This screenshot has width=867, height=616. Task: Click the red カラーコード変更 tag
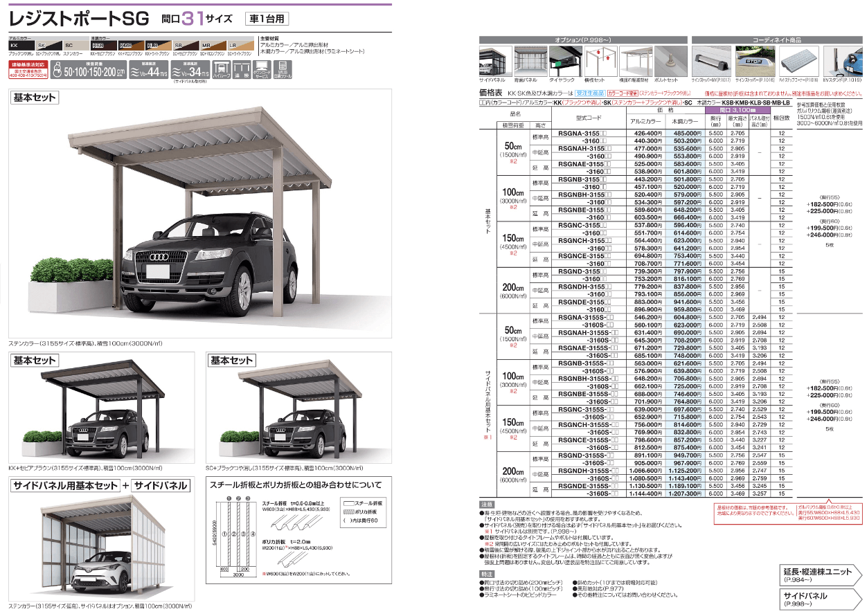(623, 92)
